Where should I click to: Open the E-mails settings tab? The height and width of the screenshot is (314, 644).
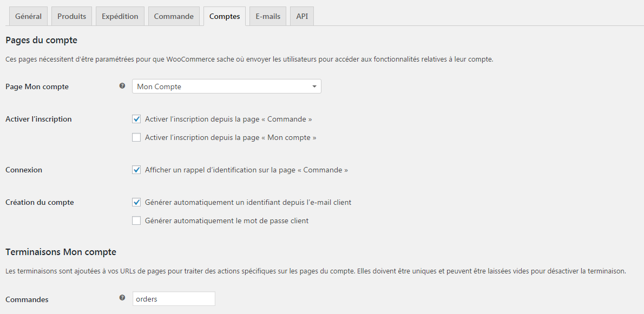click(x=267, y=16)
